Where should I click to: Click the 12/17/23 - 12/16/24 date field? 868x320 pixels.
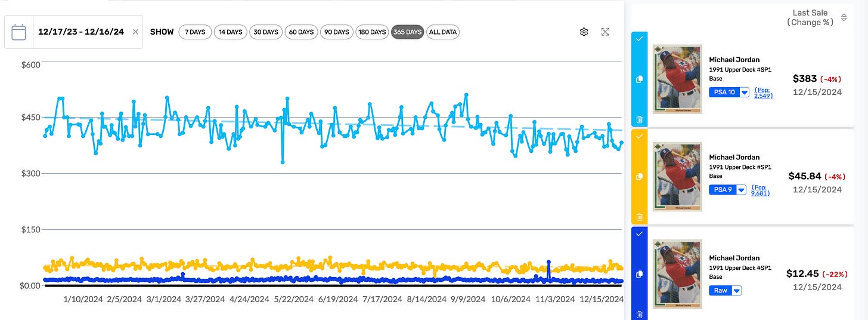[80, 32]
